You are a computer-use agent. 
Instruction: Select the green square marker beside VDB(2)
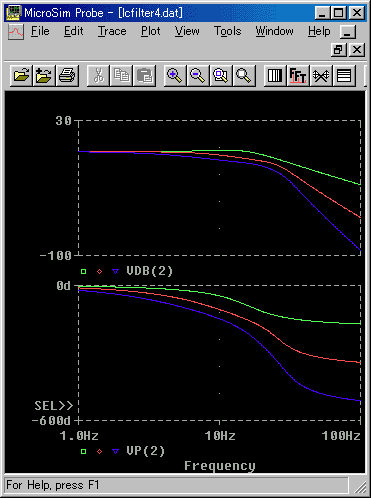pyautogui.click(x=83, y=271)
